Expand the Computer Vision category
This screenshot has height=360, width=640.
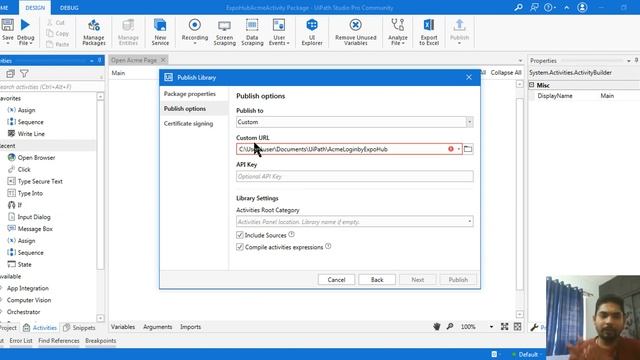(1, 300)
